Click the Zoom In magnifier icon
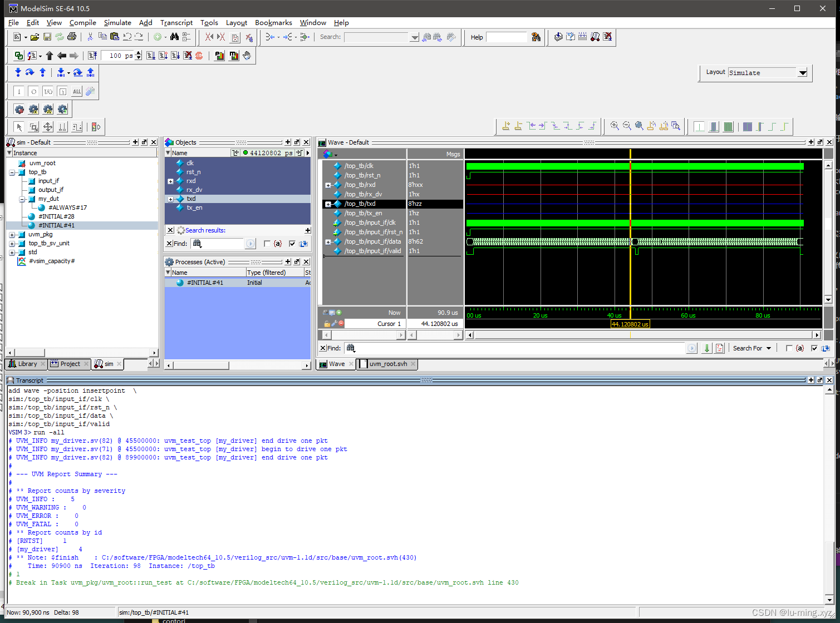Screen dimensions: 840x623 [x=615, y=126]
